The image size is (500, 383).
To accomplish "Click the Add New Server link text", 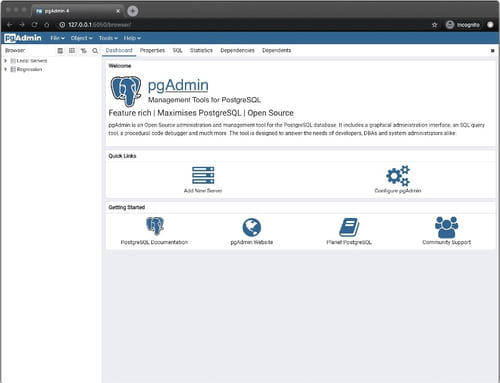I will 203,191.
